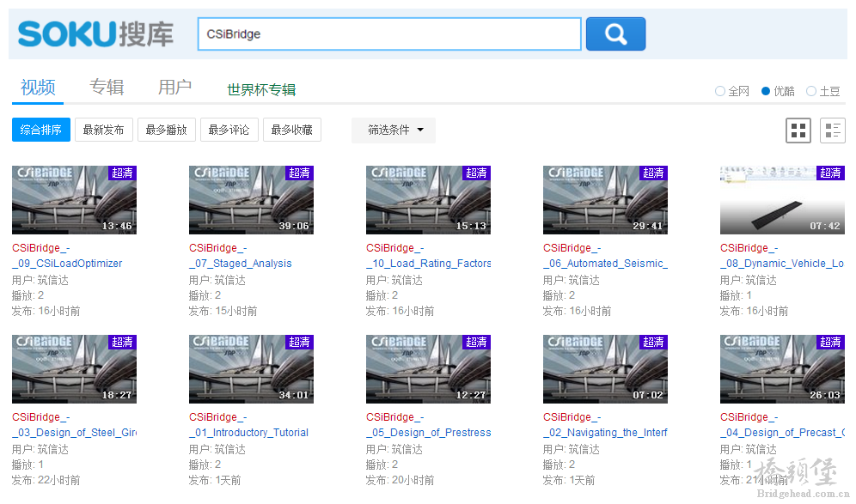Click uploader 筑信达 under _07_Staged_Analysis
The height and width of the screenshot is (504, 856).
(x=229, y=281)
